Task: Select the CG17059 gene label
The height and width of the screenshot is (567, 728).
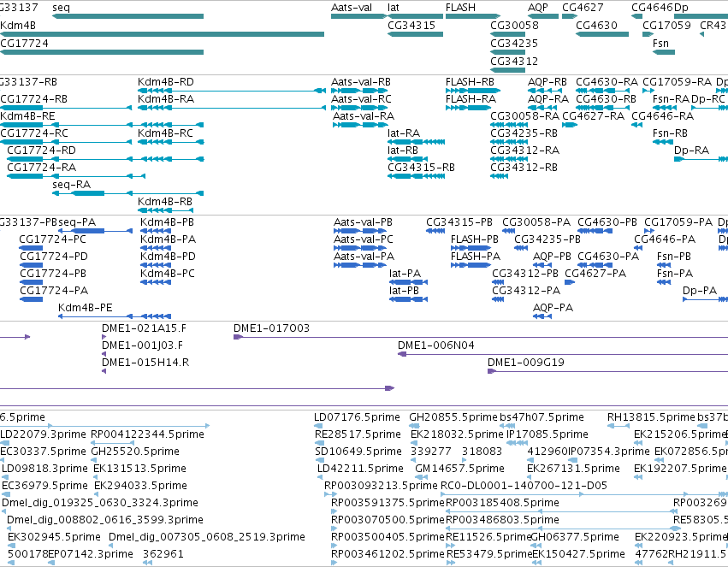Action: coord(666,26)
